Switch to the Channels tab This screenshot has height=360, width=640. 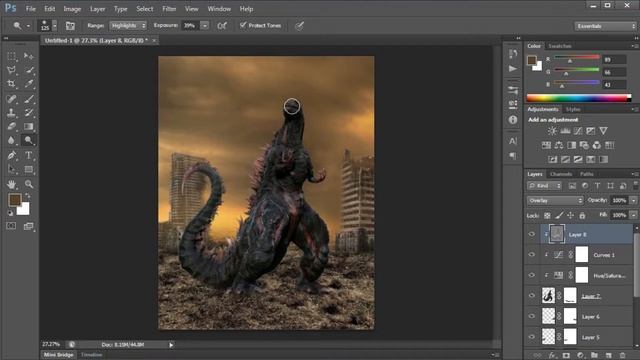coord(561,174)
